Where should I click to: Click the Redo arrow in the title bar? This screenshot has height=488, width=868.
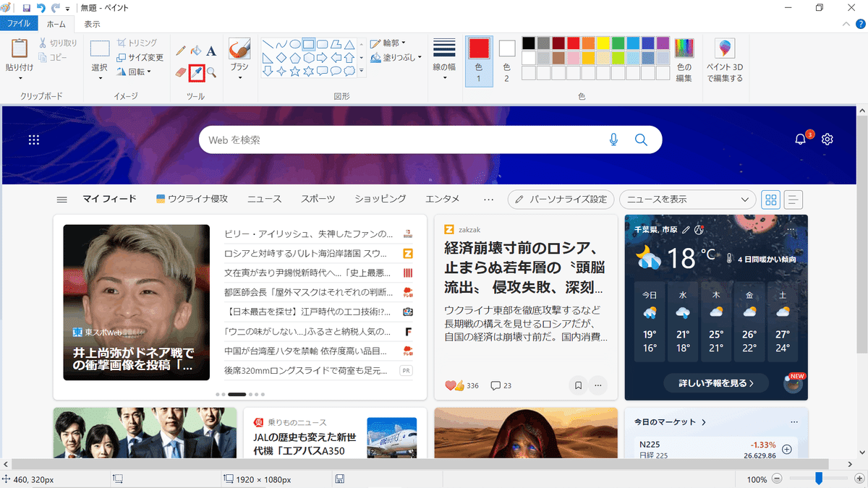pos(54,8)
